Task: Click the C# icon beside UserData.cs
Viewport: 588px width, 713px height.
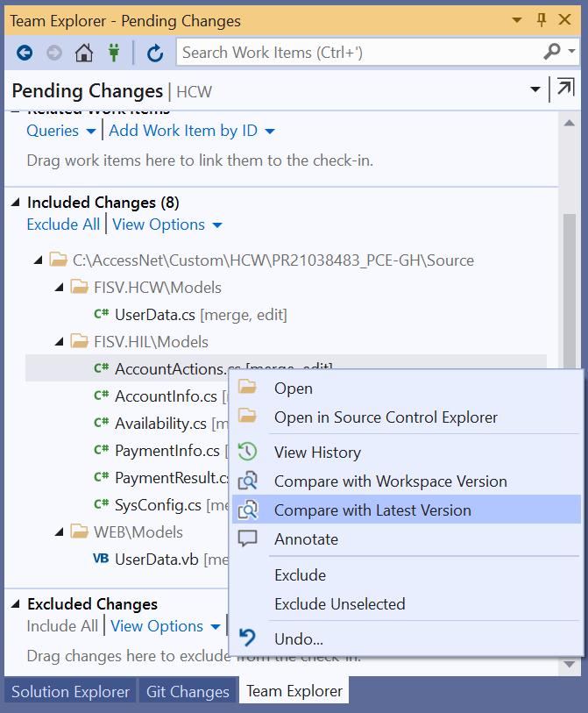Action: pos(102,314)
